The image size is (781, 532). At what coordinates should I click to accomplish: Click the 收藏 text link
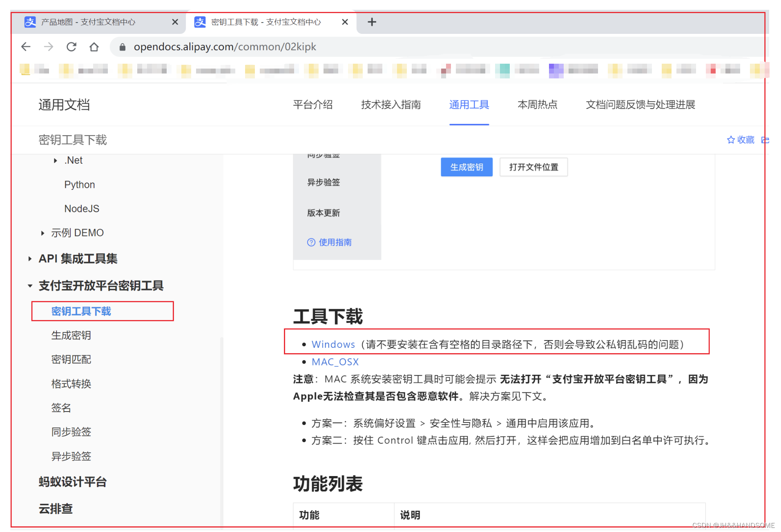click(745, 140)
